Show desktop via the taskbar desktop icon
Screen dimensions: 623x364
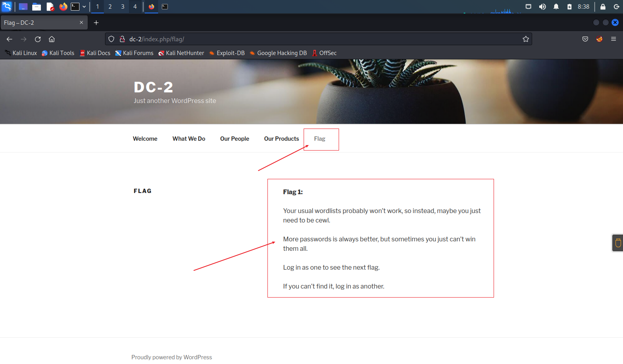coord(23,6)
